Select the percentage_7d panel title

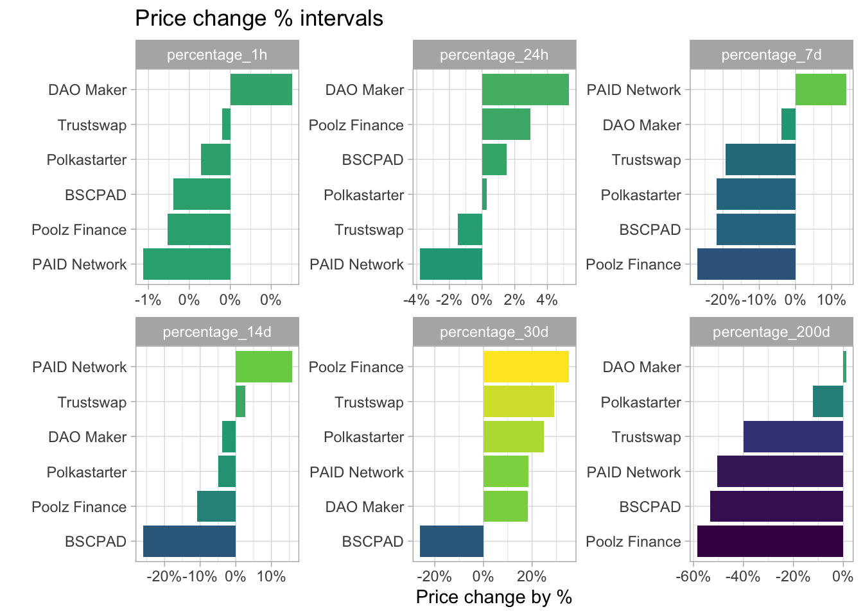[771, 55]
